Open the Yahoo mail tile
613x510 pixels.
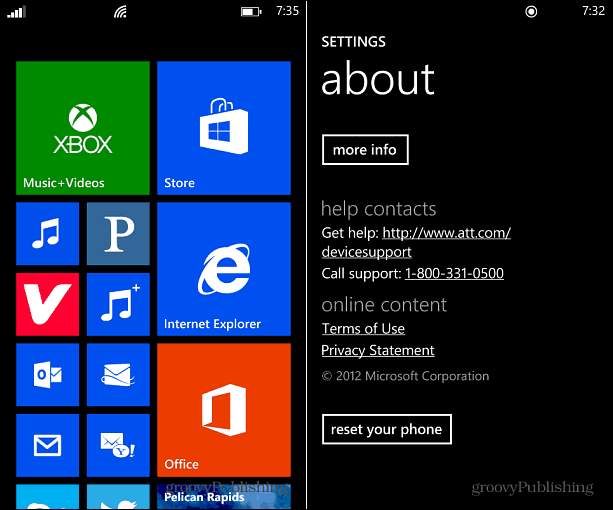[118, 446]
